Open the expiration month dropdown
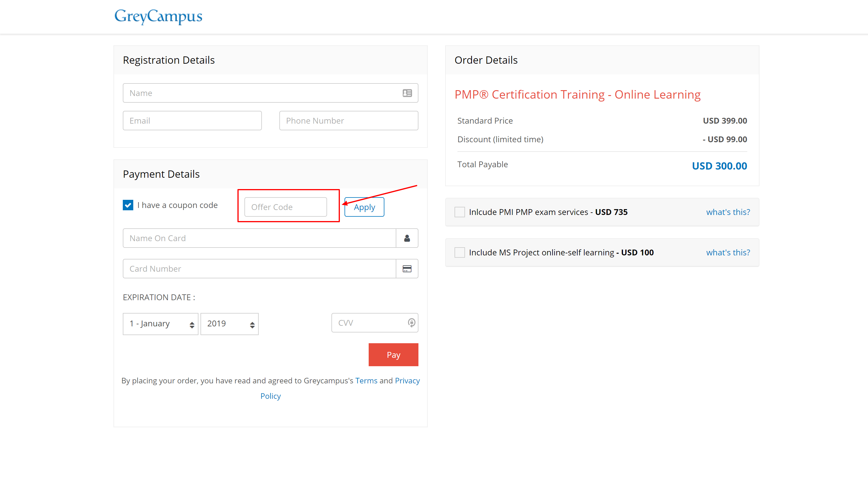This screenshot has height=500, width=868. (160, 324)
